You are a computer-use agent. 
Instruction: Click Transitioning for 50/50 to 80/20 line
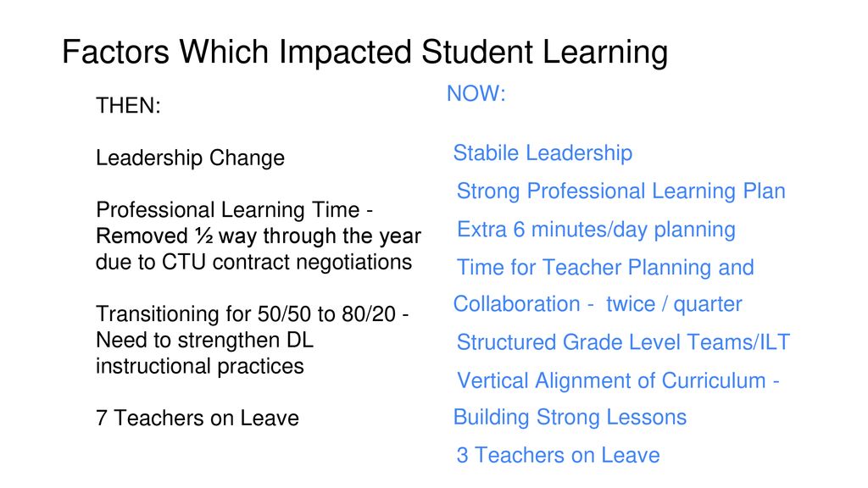[x=253, y=314]
